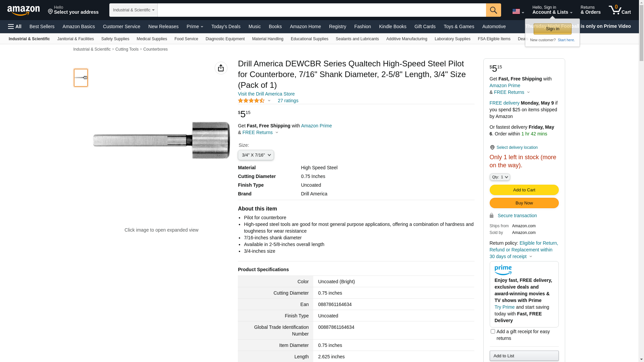Go to the Safety Supplies category tab
Image resolution: width=644 pixels, height=362 pixels.
click(115, 39)
